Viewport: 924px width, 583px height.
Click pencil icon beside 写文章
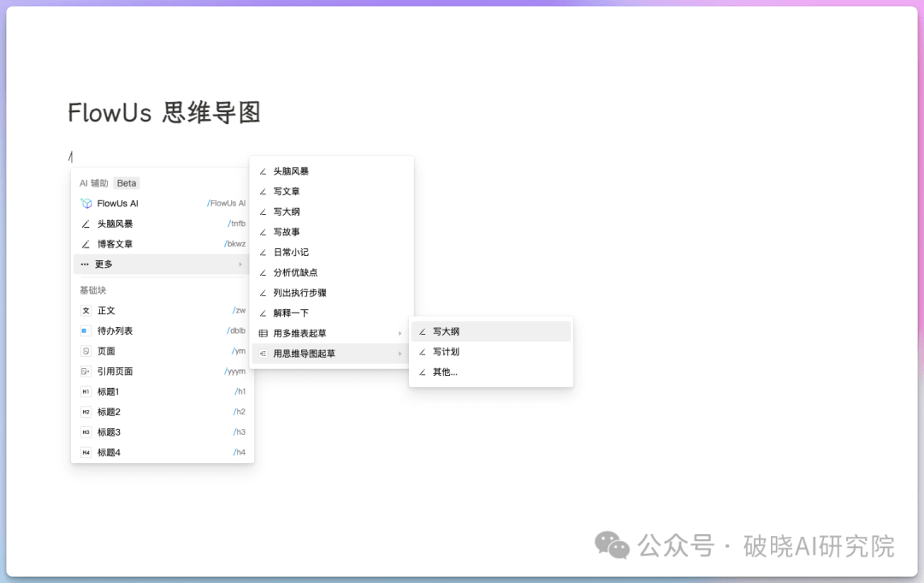[264, 192]
